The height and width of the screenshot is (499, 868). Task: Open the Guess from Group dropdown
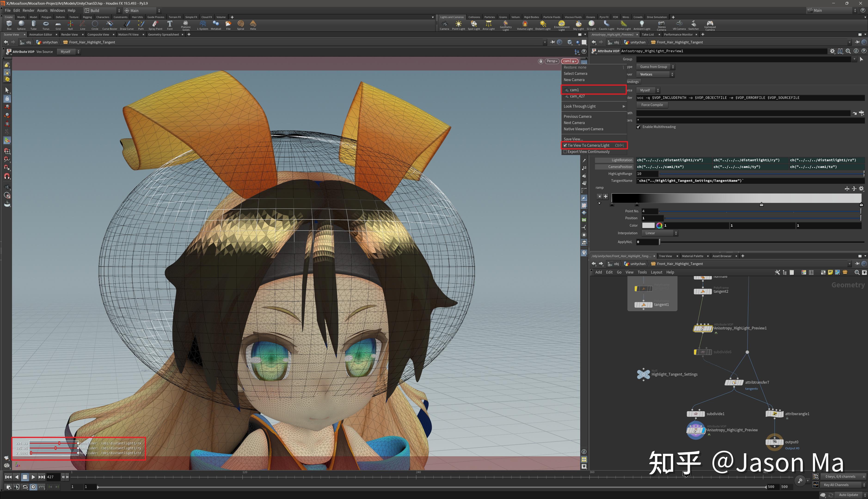(x=655, y=67)
